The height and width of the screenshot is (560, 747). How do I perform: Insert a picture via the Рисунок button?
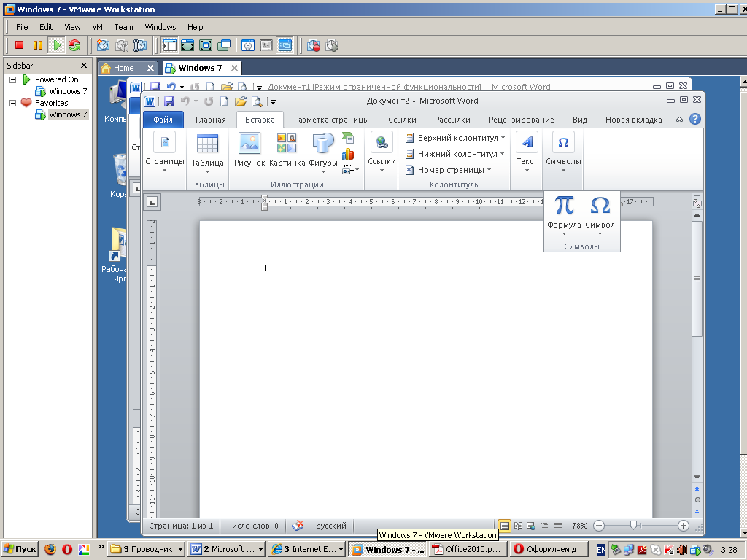pos(249,149)
